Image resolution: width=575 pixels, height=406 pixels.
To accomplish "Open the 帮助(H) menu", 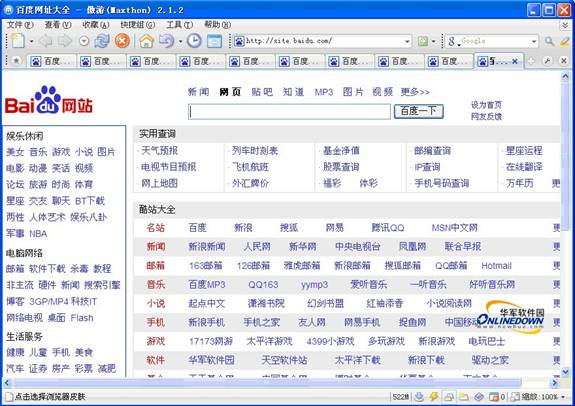I will (217, 25).
